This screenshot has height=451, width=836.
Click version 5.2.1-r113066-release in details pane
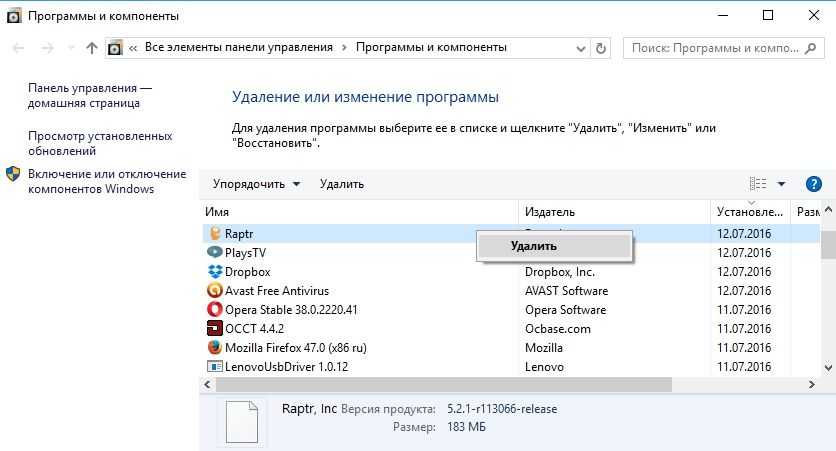502,409
